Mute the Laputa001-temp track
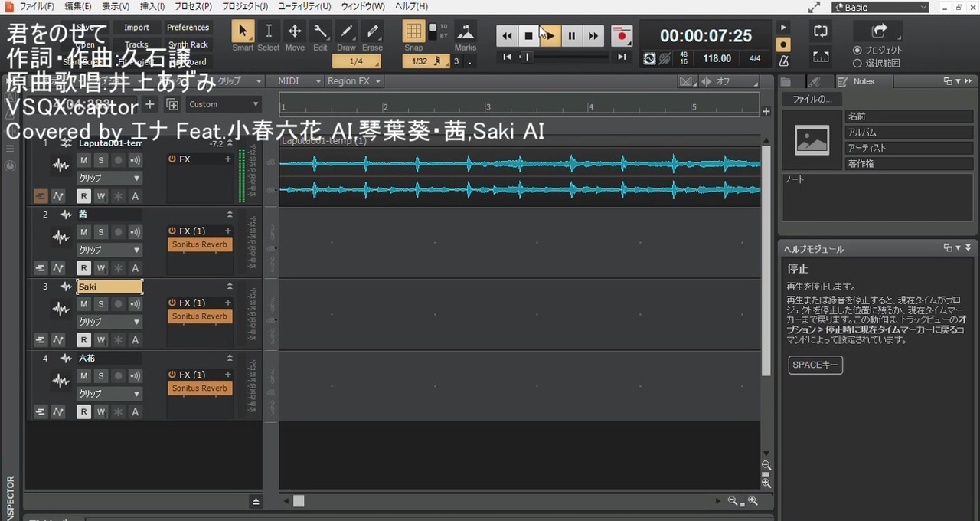Screen dimensions: 980x521 tap(83, 160)
